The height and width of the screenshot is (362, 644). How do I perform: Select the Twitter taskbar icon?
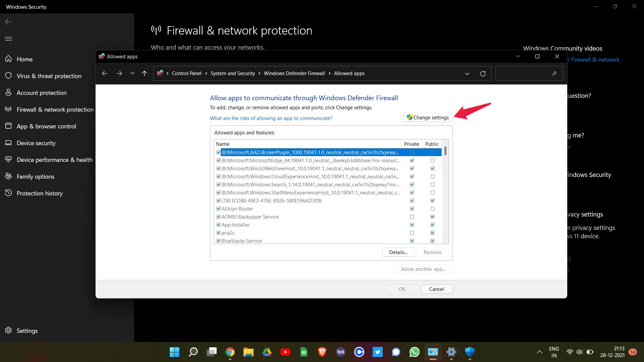click(x=378, y=352)
